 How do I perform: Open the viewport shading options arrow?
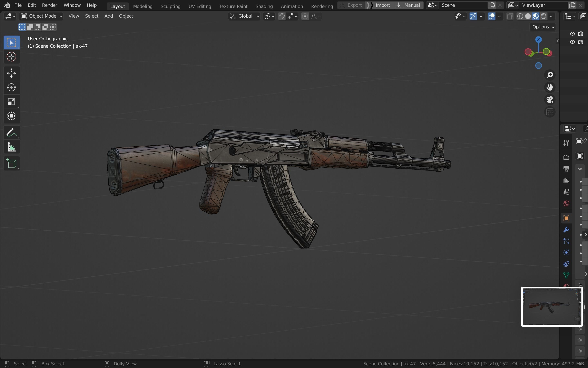551,16
